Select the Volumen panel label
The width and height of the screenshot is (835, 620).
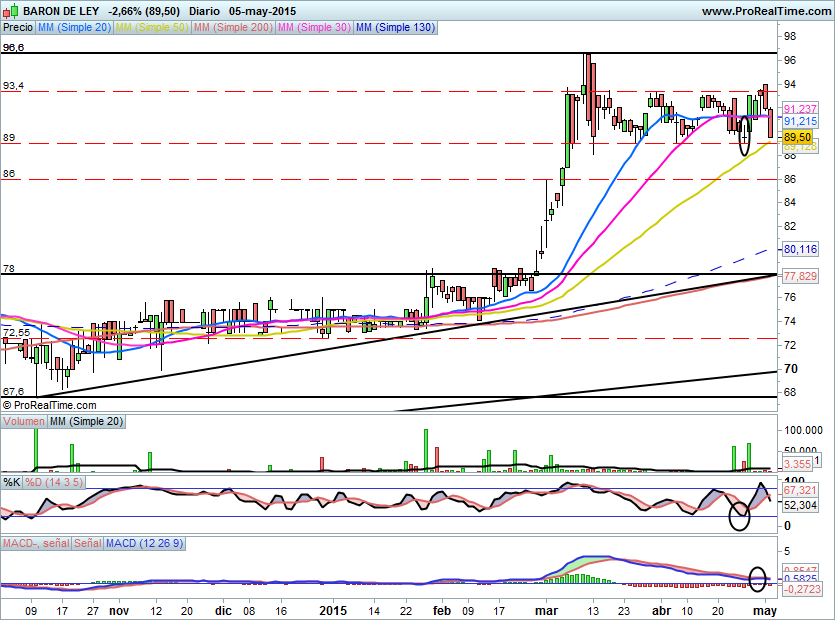point(24,421)
